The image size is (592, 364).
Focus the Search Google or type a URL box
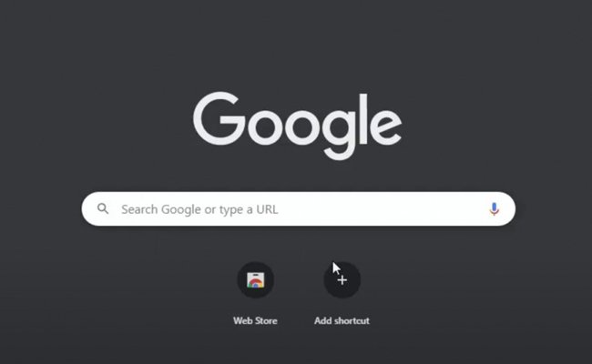pos(298,209)
